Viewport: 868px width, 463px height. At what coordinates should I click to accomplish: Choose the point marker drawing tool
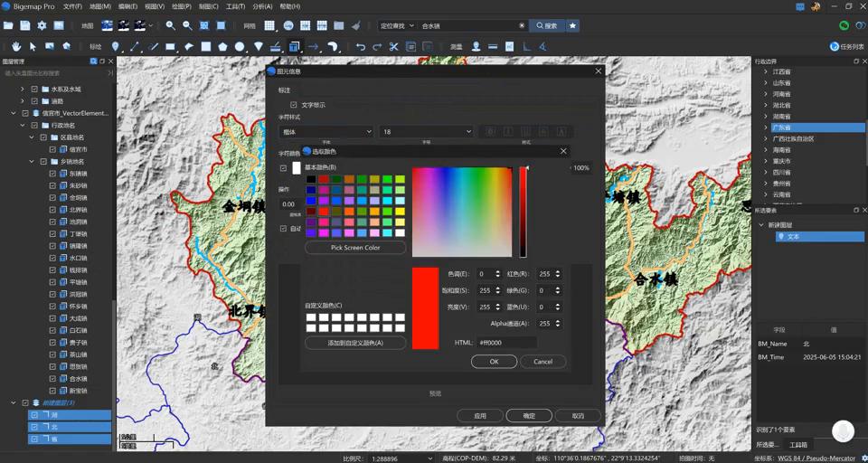click(x=116, y=46)
